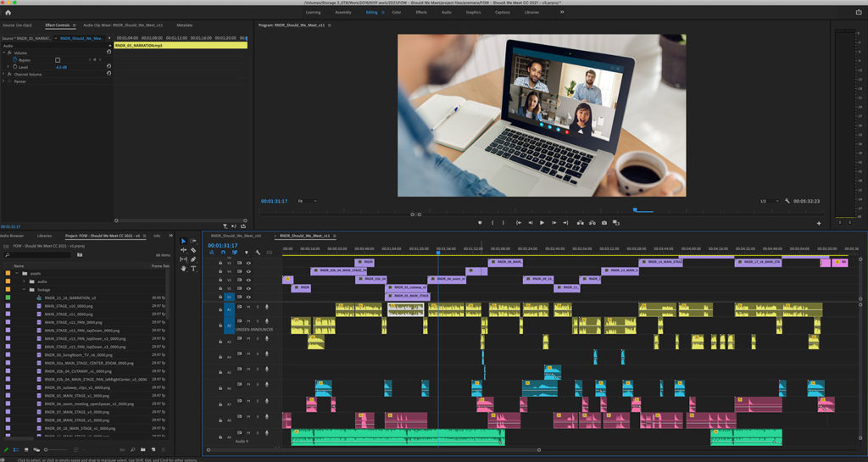Viewport: 868px width, 462px height.
Task: Step forward one frame in Program monitor
Action: 554,222
